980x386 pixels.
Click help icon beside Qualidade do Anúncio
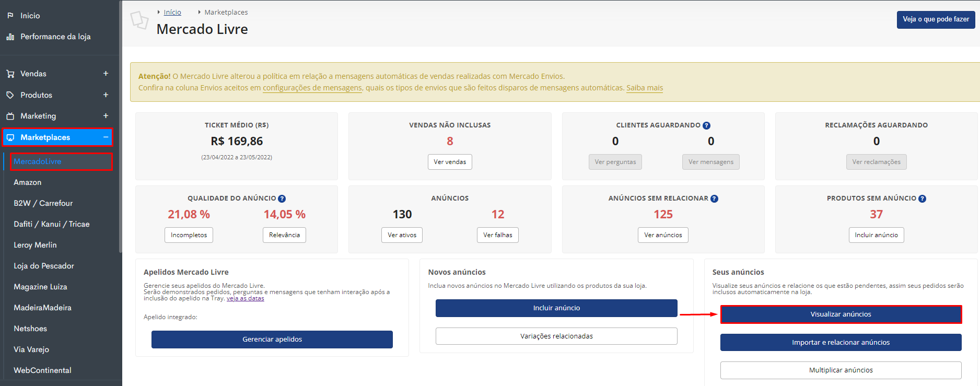(282, 198)
